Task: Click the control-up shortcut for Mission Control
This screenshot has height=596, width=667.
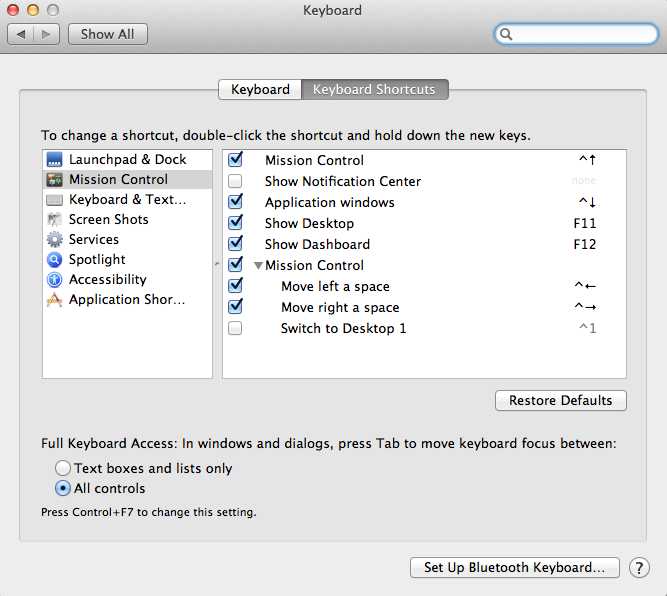Action: [x=587, y=160]
